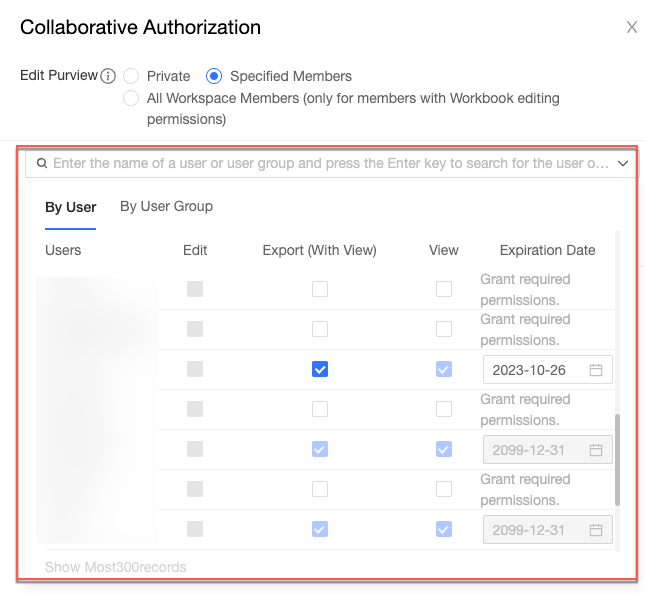Toggle Export checkbox in the fifth row
This screenshot has height=594, width=645.
(x=320, y=449)
